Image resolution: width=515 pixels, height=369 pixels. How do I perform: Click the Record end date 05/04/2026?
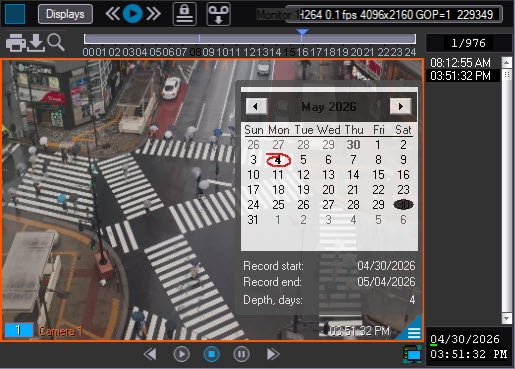tap(386, 282)
